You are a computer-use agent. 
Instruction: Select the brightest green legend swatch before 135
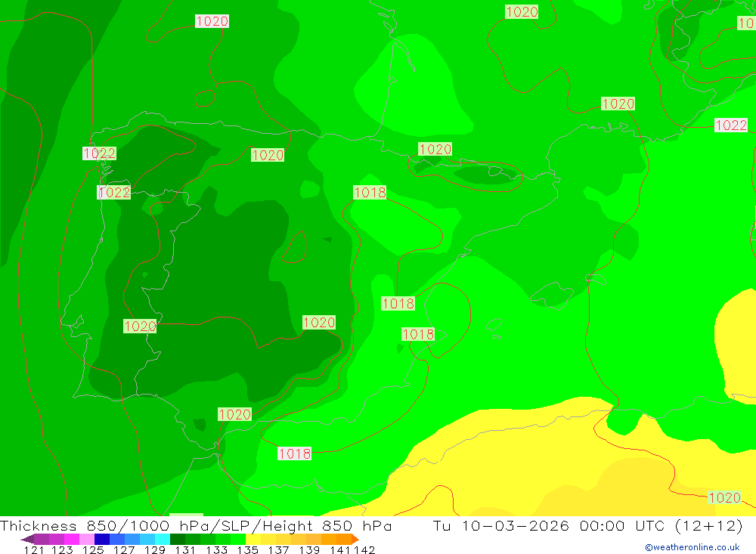coord(238,539)
